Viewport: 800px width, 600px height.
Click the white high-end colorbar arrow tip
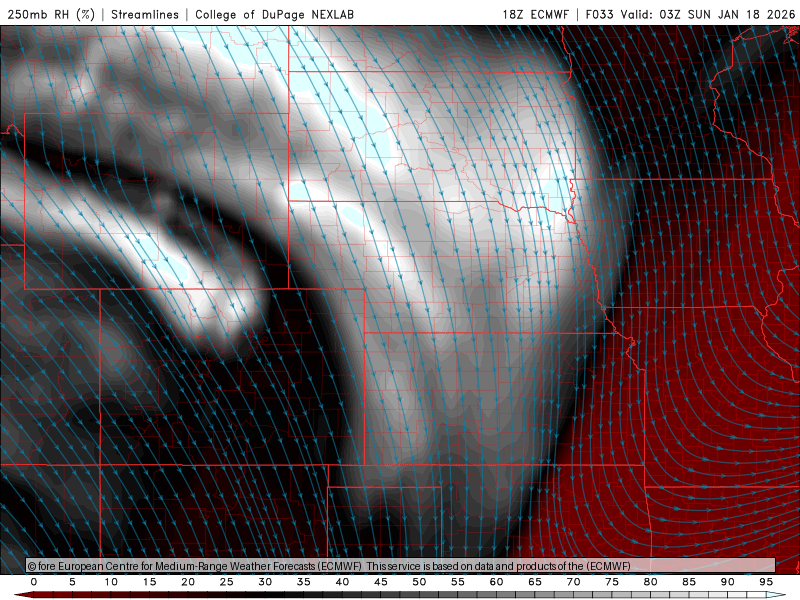click(776, 595)
